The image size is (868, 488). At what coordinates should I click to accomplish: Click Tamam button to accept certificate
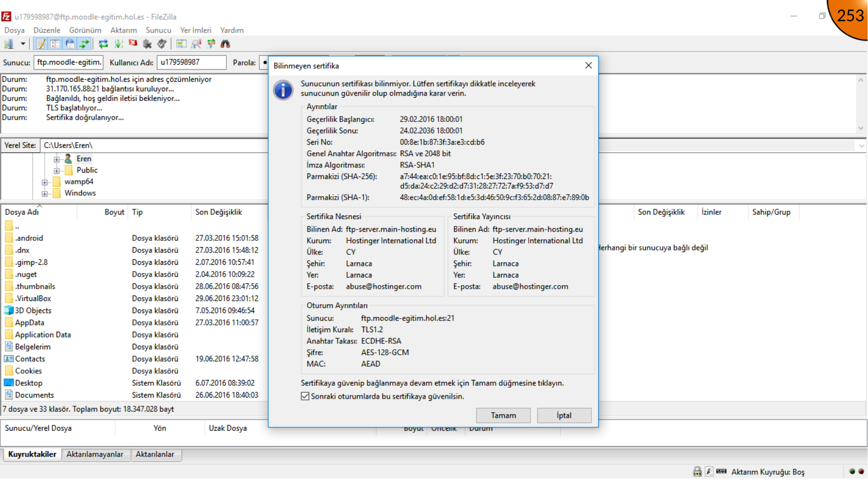click(x=503, y=415)
